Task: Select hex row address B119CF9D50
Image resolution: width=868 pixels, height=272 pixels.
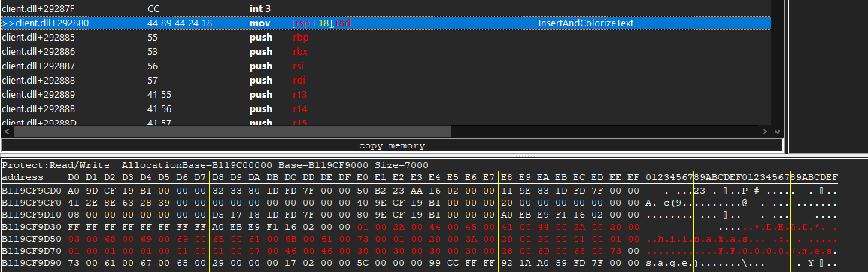Action: pyautogui.click(x=31, y=239)
